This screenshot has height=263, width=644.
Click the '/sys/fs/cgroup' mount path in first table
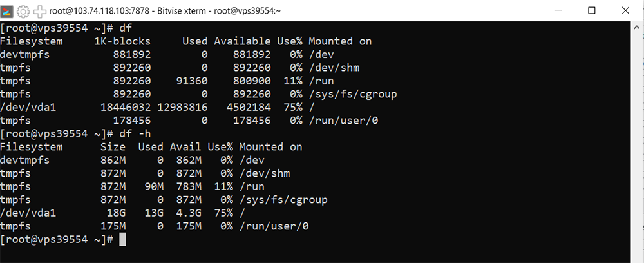click(352, 94)
